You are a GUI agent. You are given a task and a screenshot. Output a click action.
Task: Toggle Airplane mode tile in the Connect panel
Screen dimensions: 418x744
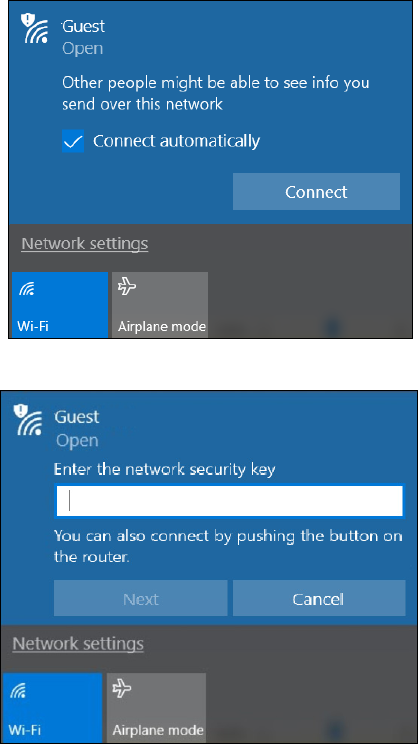coord(160,305)
